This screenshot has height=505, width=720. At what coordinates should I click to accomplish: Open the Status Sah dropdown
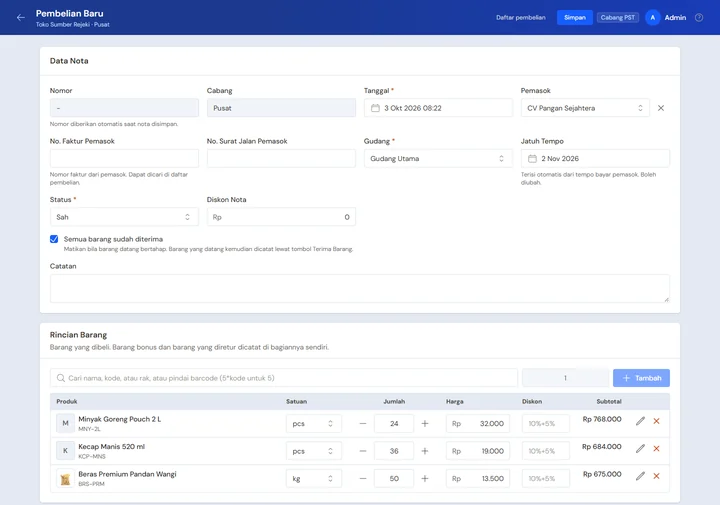(x=124, y=217)
